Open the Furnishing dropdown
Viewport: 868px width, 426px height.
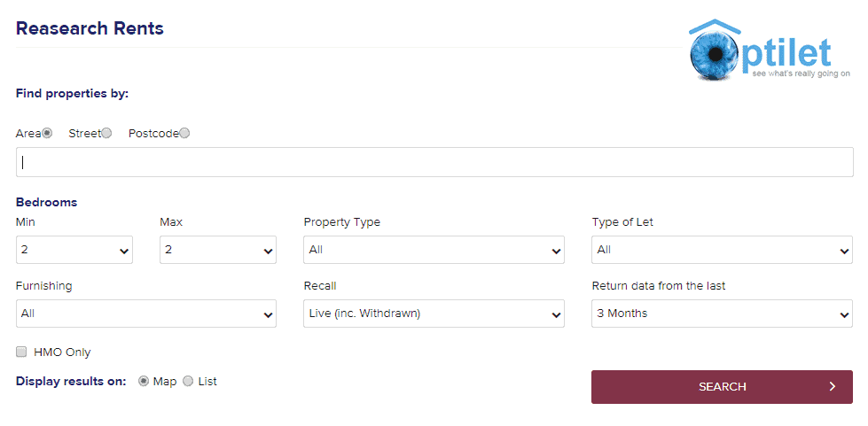[146, 314]
